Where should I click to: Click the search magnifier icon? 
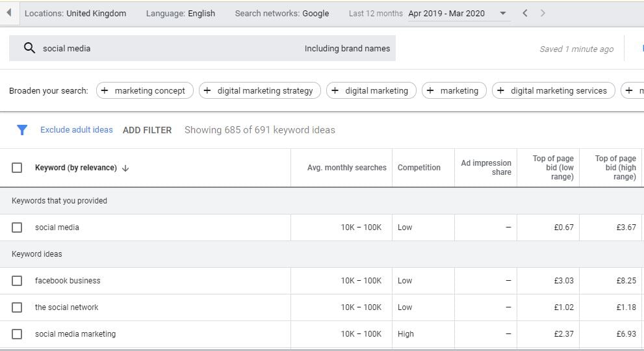(29, 48)
